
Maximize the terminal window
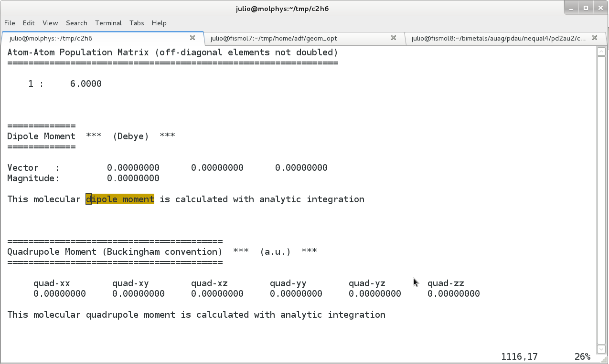(x=586, y=8)
